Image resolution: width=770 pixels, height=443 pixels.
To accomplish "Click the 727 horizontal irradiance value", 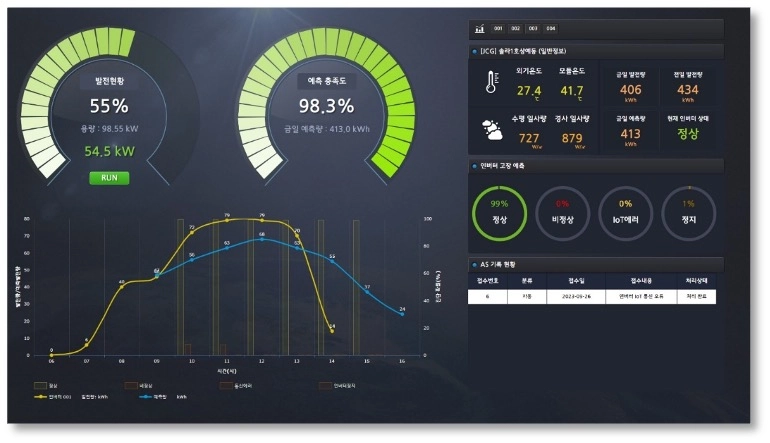I will (529, 138).
